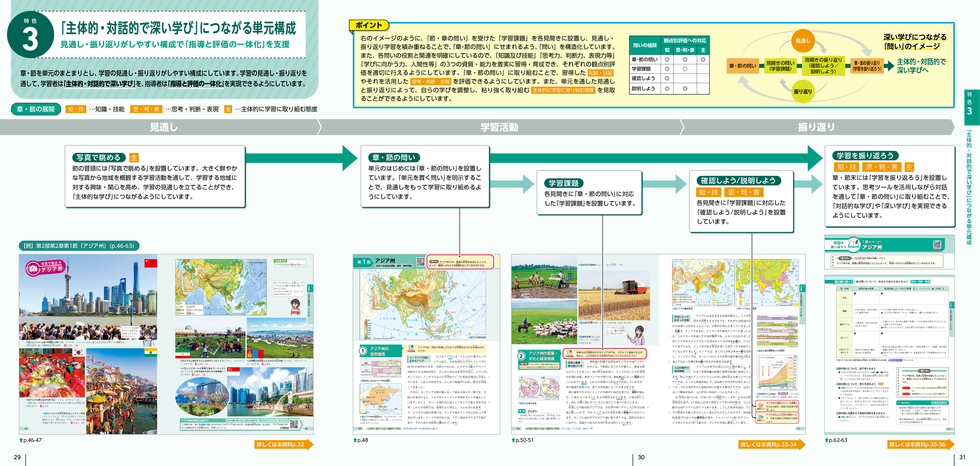Screen dimensions: 980x466
Task: Click the circled 2 beside アジア州の農業・文化と経済発展
Action: click(521, 356)
